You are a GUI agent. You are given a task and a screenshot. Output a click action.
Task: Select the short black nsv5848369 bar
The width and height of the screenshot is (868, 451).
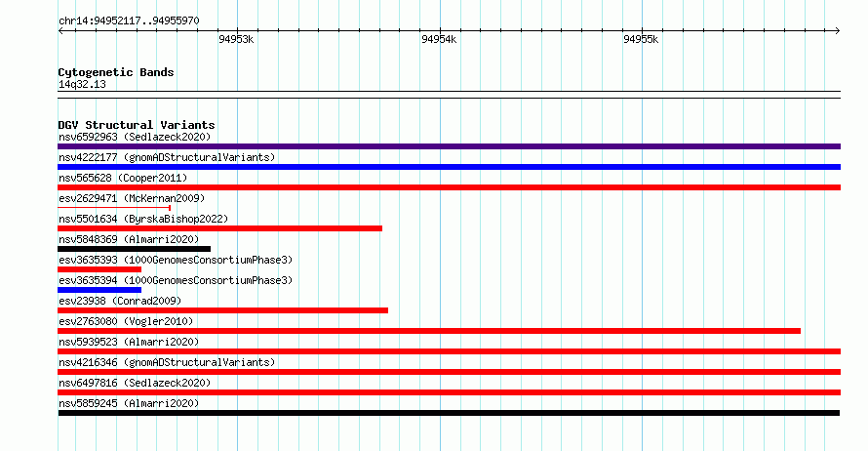point(134,249)
